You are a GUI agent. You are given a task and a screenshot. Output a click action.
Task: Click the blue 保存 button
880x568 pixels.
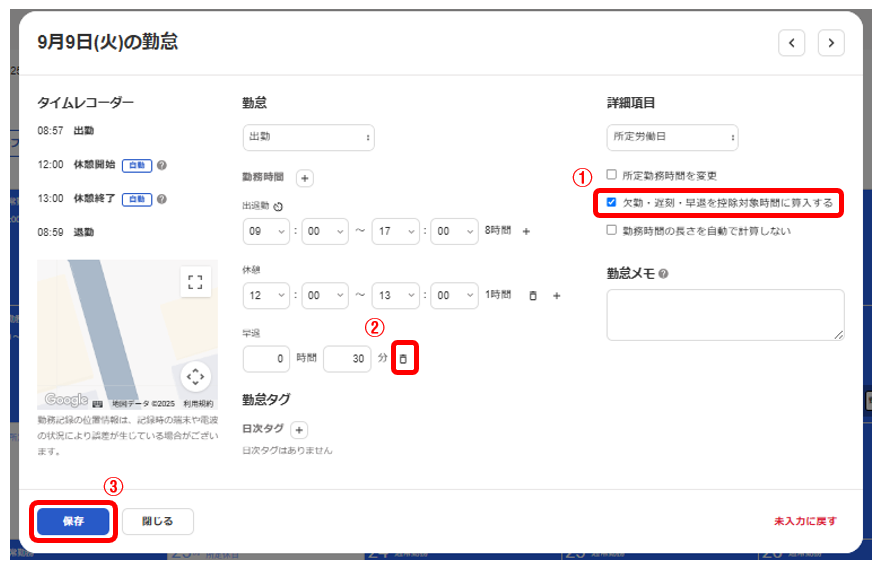point(73,521)
